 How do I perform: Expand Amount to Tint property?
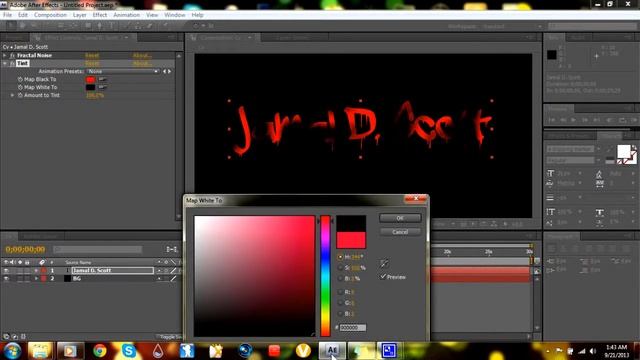tap(12, 95)
